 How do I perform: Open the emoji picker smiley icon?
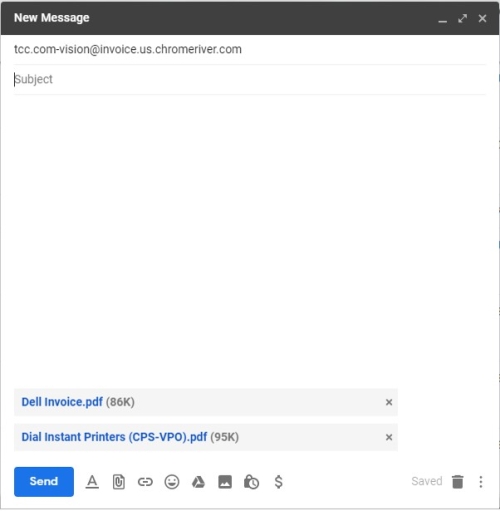[172, 482]
